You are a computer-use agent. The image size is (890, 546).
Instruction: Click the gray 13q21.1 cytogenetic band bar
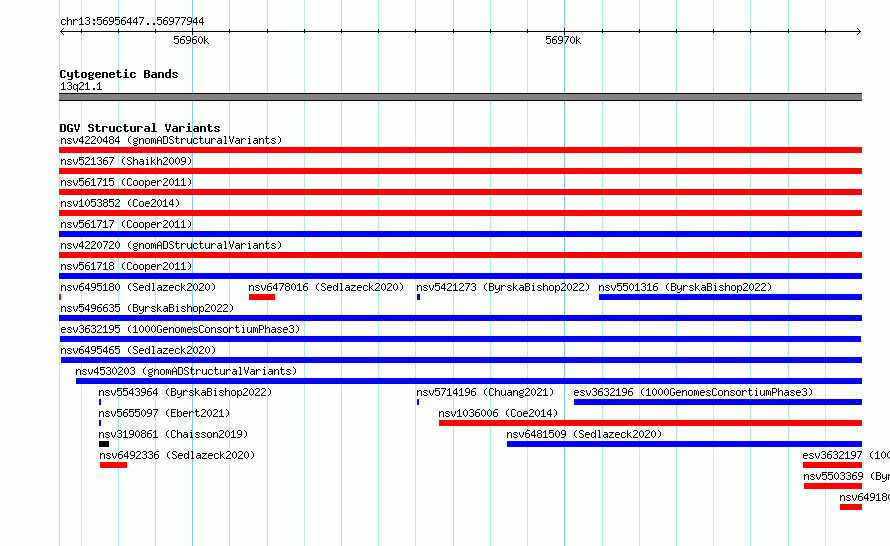(460, 97)
